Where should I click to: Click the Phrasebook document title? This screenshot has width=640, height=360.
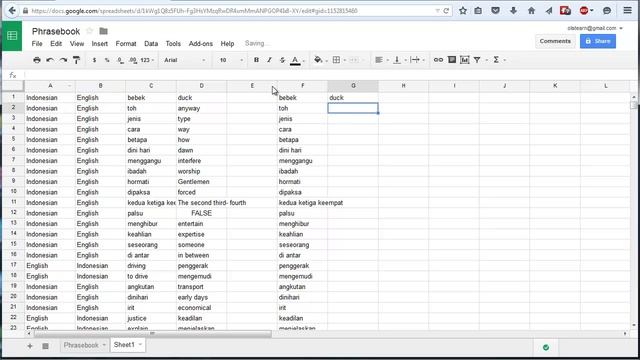pyautogui.click(x=56, y=31)
